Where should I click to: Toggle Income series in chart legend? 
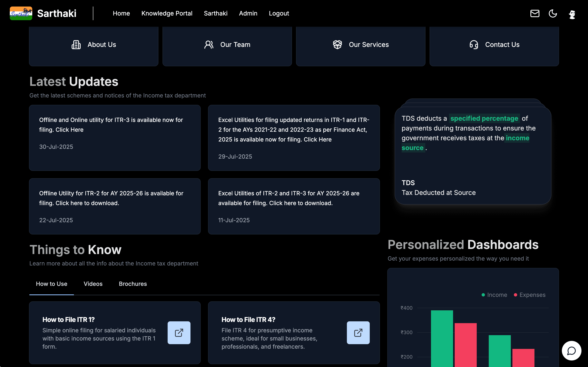click(x=494, y=295)
